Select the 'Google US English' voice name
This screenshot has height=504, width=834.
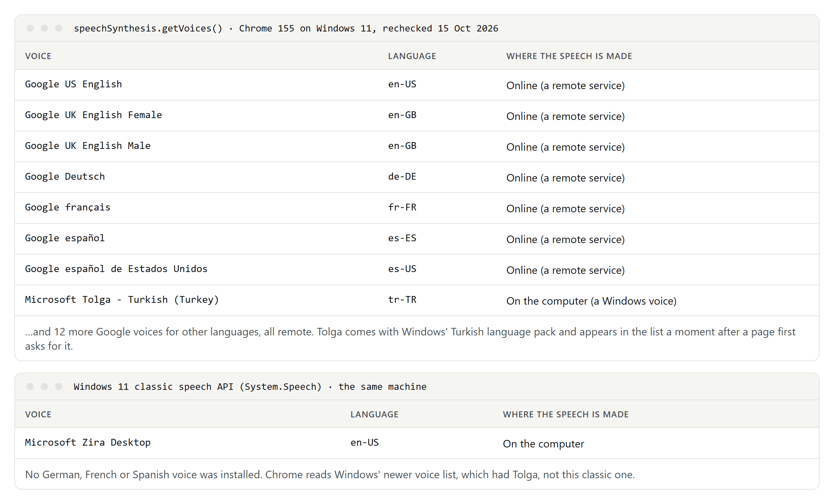[73, 84]
